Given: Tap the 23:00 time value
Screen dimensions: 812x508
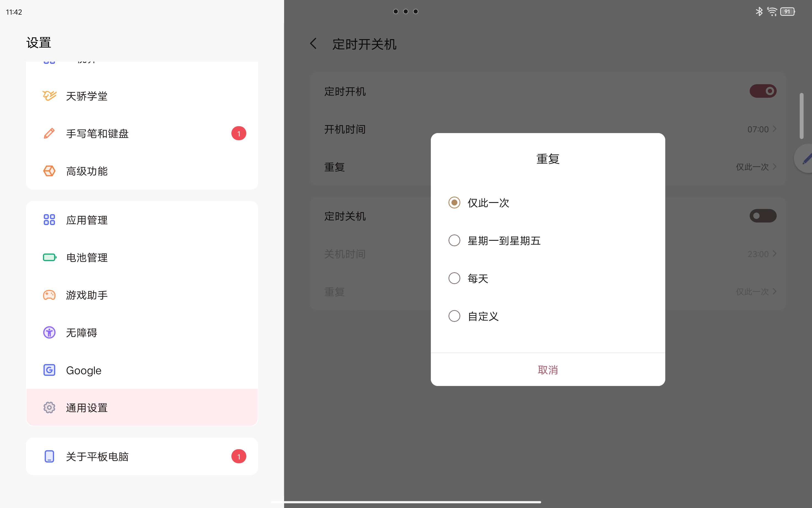Looking at the screenshot, I should 758,254.
